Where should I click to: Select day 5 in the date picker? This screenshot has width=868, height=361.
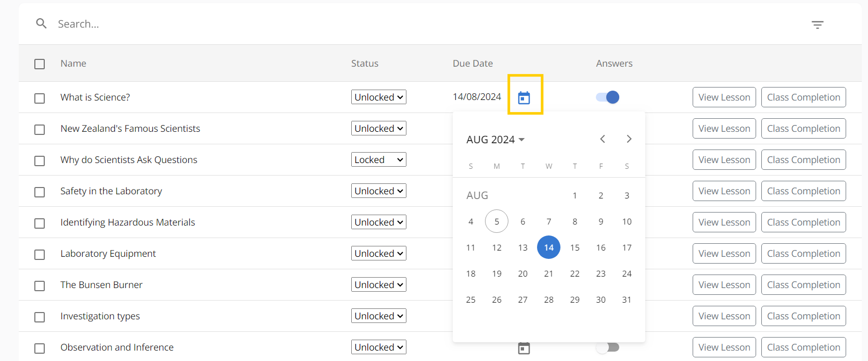496,221
